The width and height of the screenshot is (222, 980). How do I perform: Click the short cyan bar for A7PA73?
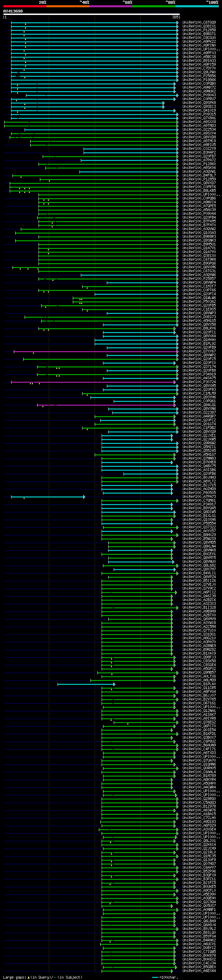point(48,497)
